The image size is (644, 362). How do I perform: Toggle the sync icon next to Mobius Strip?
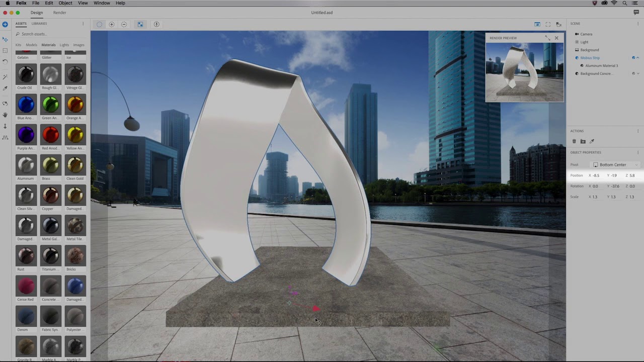pyautogui.click(x=633, y=58)
